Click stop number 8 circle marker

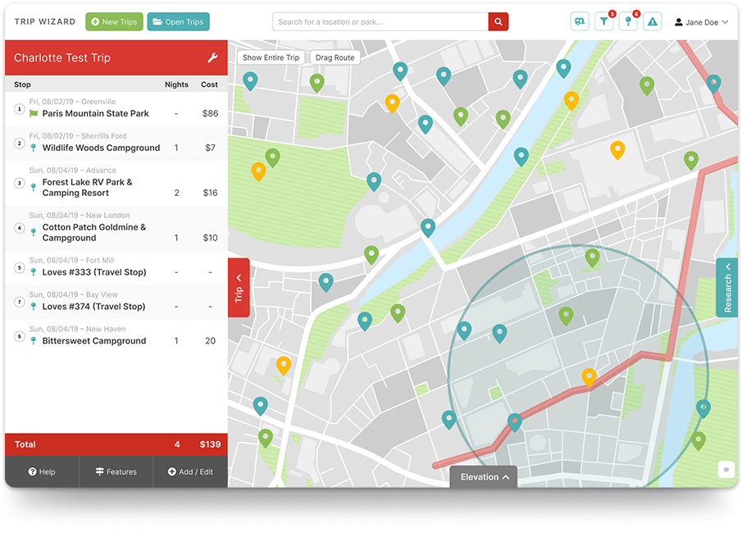pyautogui.click(x=20, y=336)
